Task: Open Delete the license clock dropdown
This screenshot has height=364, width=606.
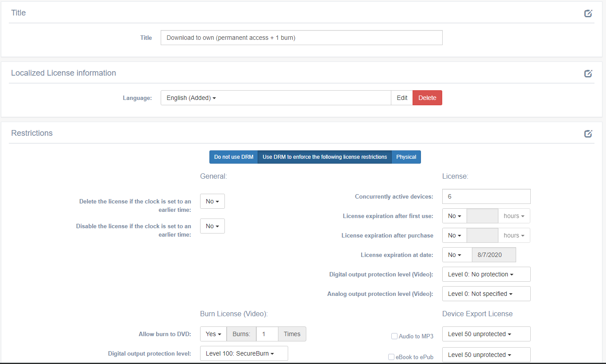Action: click(x=212, y=201)
